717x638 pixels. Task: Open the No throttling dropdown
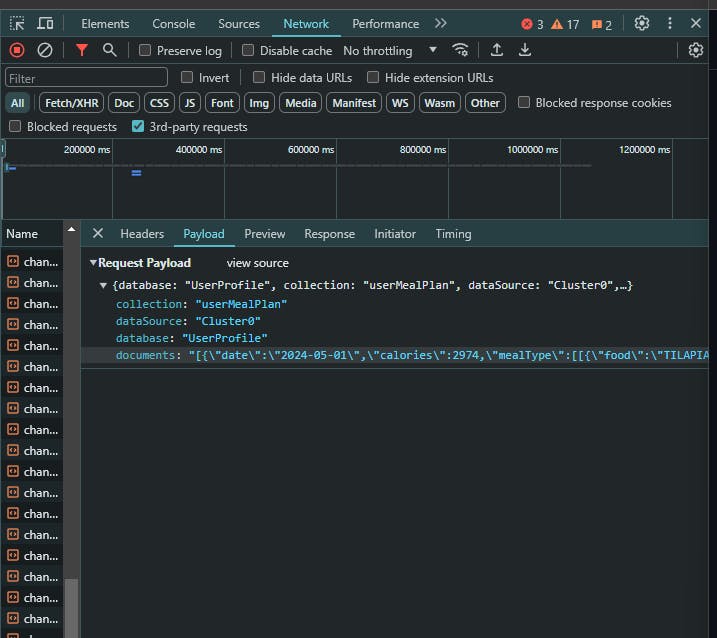pyautogui.click(x=390, y=51)
